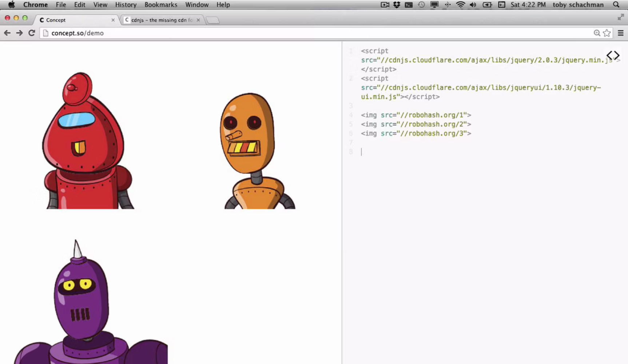This screenshot has height=364, width=628.
Task: Click the zoom magnifier icon in address bar
Action: (x=597, y=33)
